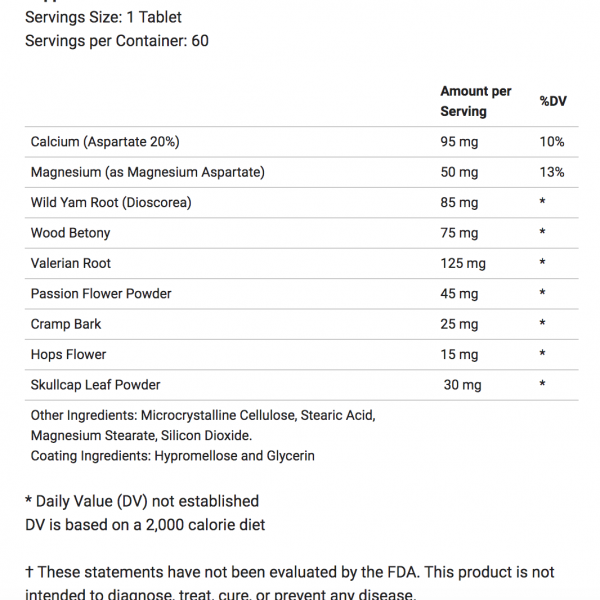Screen dimensions: 600x600
Task: Click the Amount per Serving column header
Action: click(475, 101)
